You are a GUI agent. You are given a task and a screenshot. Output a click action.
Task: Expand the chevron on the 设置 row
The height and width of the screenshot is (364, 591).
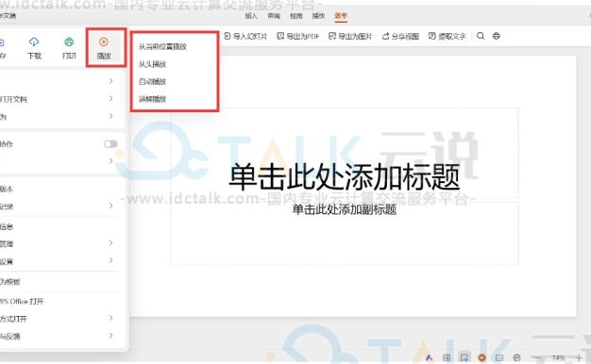110,260
